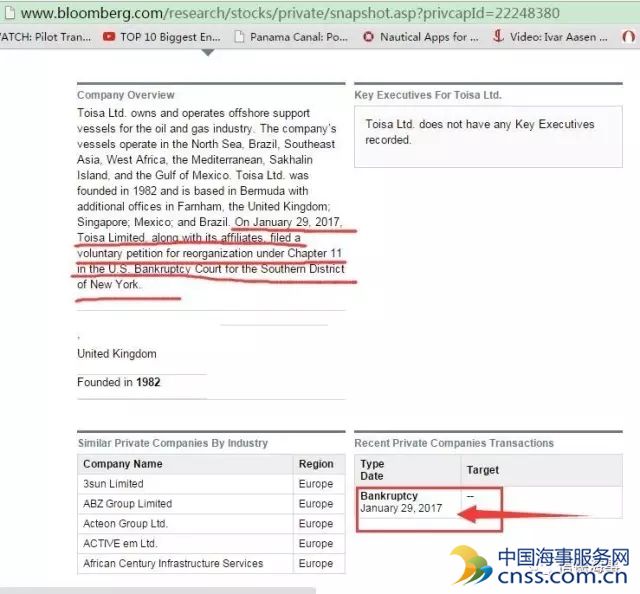Screen dimensions: 640x594
Task: Click the red bookmark icon after the Ivar Aasen bookmark
Action: pyautogui.click(x=629, y=37)
